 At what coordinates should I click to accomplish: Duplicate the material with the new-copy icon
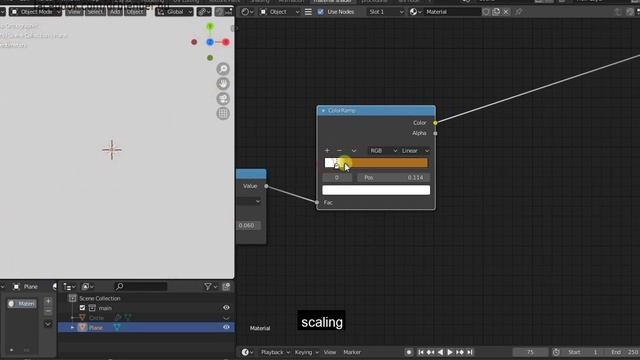[x=496, y=12]
